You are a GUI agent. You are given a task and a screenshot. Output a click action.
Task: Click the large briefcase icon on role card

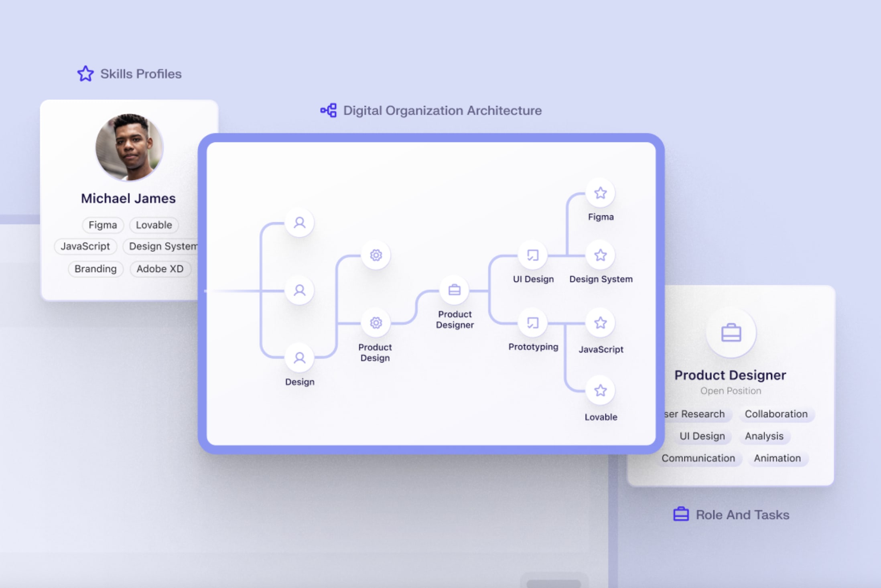[731, 333]
